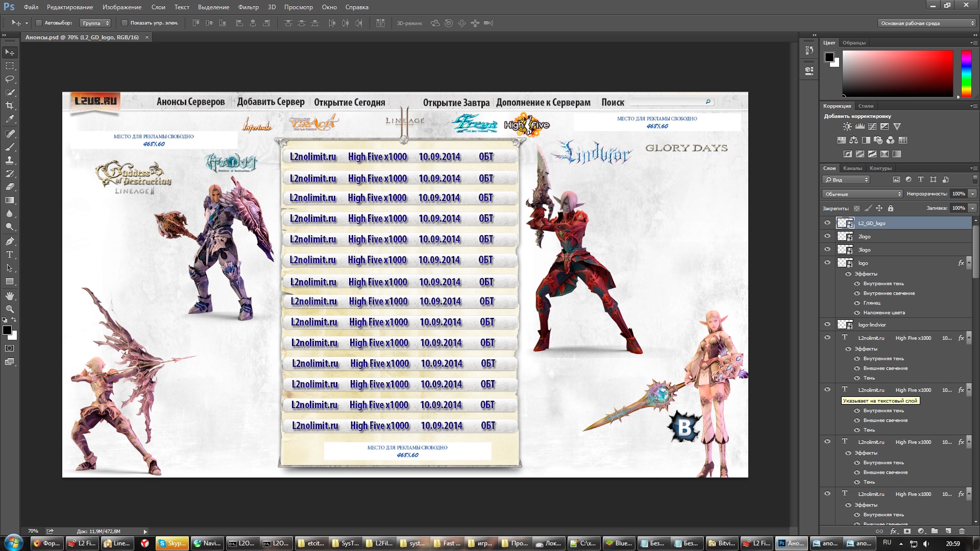Select the Eyedropper tool
980x551 pixels.
point(10,119)
